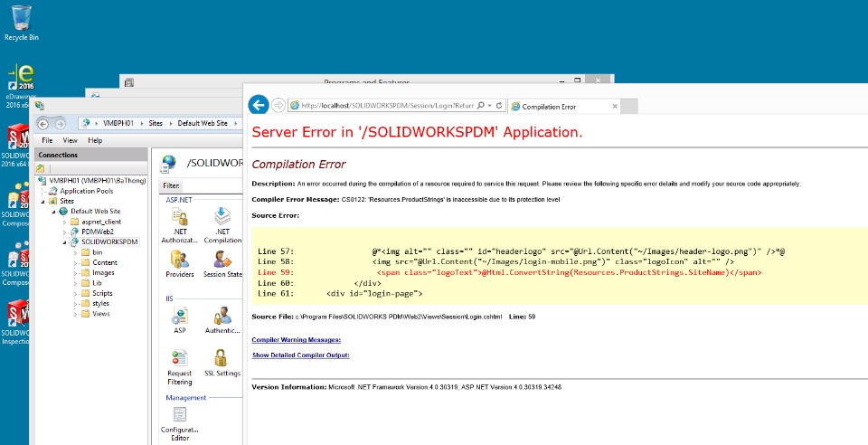Collapse the SOLIDWORKSPDM application node
Screen dimensions: 868x445
click(x=64, y=242)
